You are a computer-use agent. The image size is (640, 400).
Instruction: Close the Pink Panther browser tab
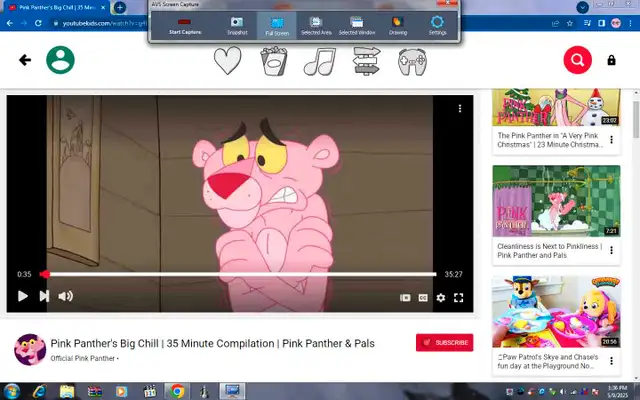(103, 7)
